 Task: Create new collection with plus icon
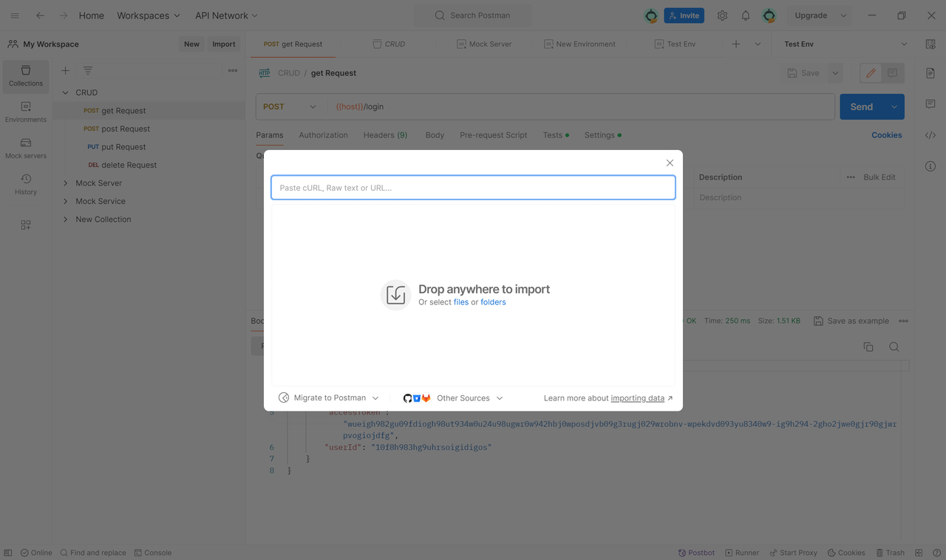tap(65, 71)
